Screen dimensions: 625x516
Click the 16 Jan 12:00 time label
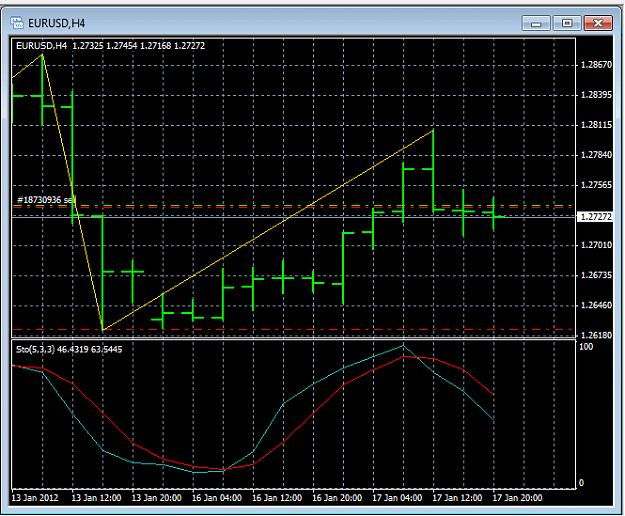[277, 498]
